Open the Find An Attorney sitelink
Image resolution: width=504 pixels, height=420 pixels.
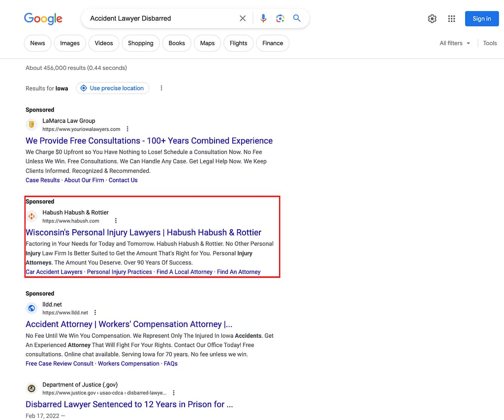pos(239,272)
